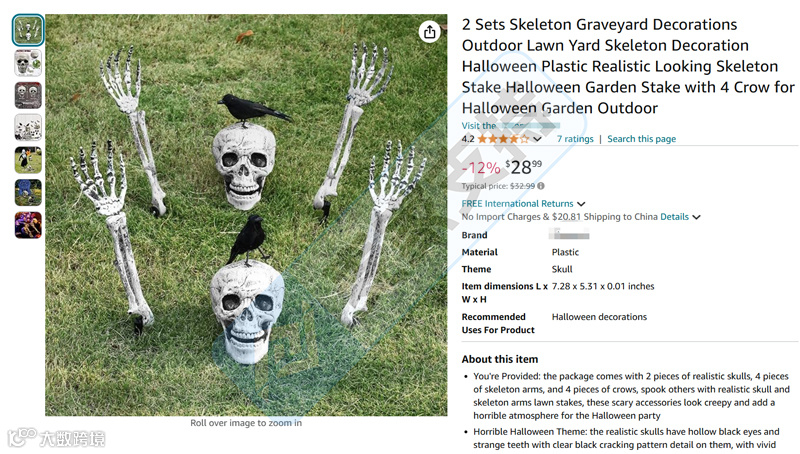
Task: Expand shipping Details chevron
Action: click(x=696, y=217)
